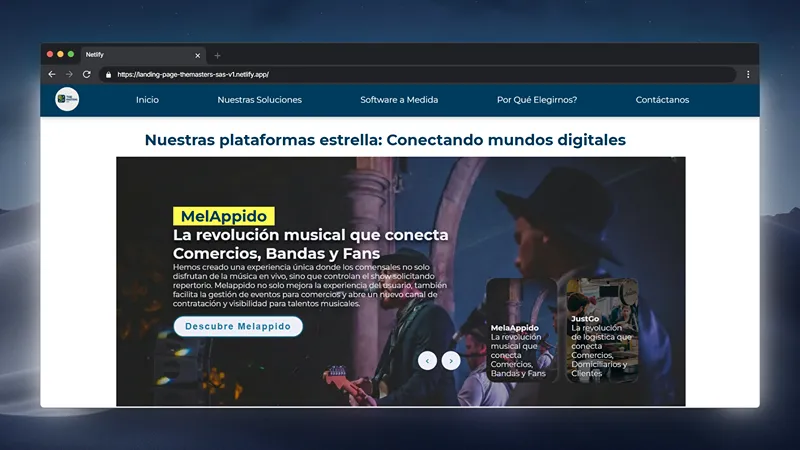Click the URL in the address bar
This screenshot has height=450, width=800.
tap(193, 74)
